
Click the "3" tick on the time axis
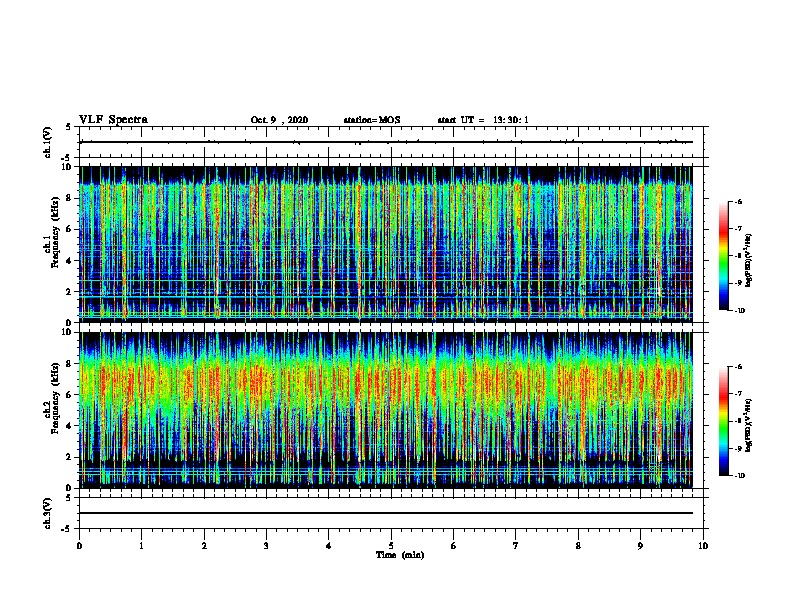266,546
